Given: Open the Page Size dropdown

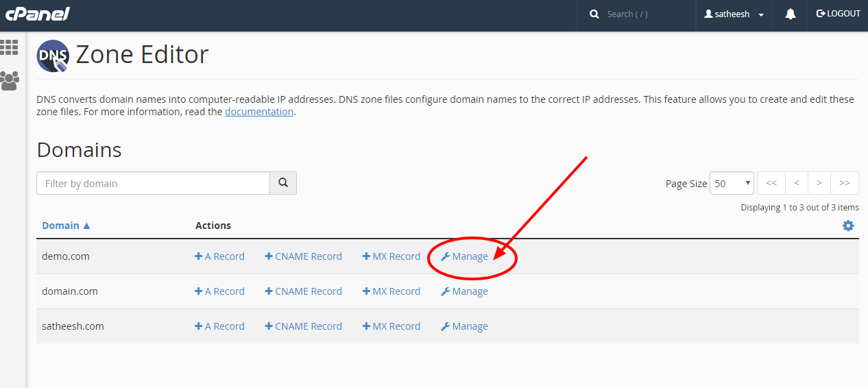Looking at the screenshot, I should [x=732, y=183].
